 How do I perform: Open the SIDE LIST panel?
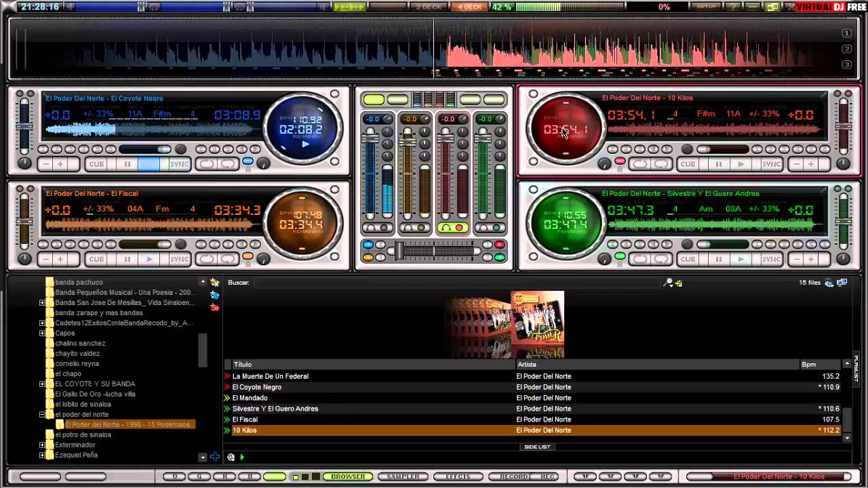click(537, 447)
